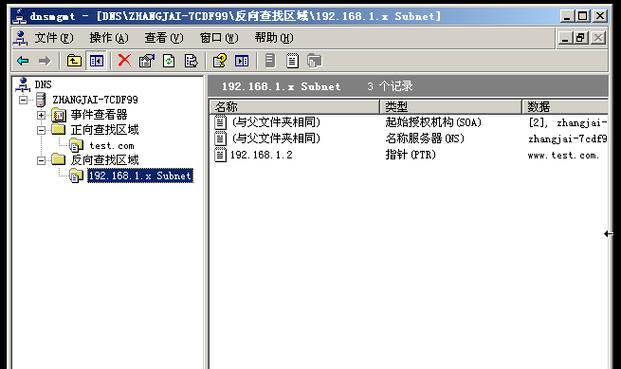This screenshot has width=621, height=369.
Task: Collapse the 反向查找区域 folder node
Action: point(41,160)
